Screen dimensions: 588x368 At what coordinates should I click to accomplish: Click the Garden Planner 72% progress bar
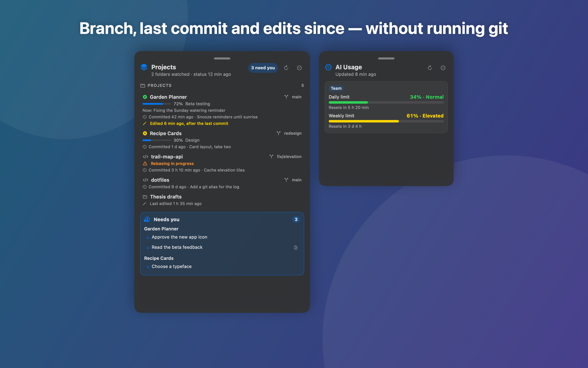[157, 104]
